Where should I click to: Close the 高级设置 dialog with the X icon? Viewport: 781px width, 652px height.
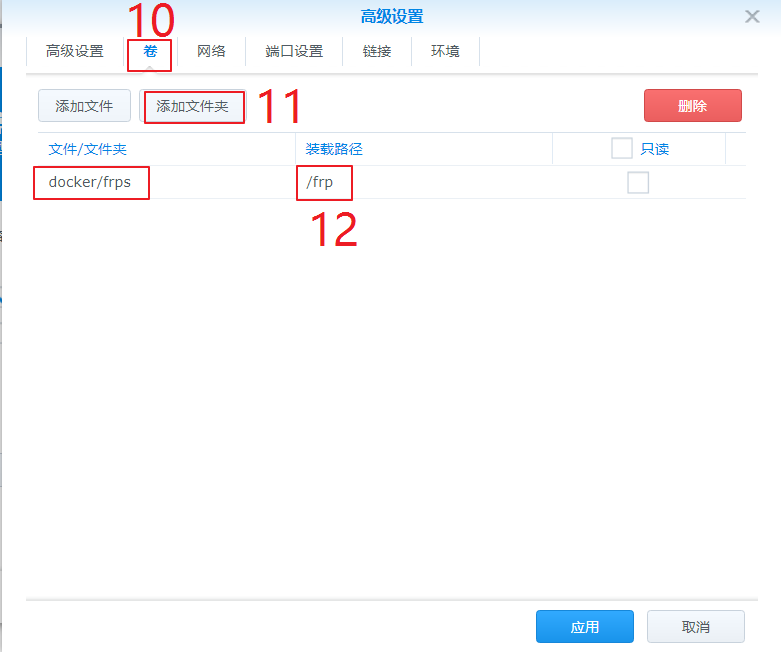click(x=752, y=16)
